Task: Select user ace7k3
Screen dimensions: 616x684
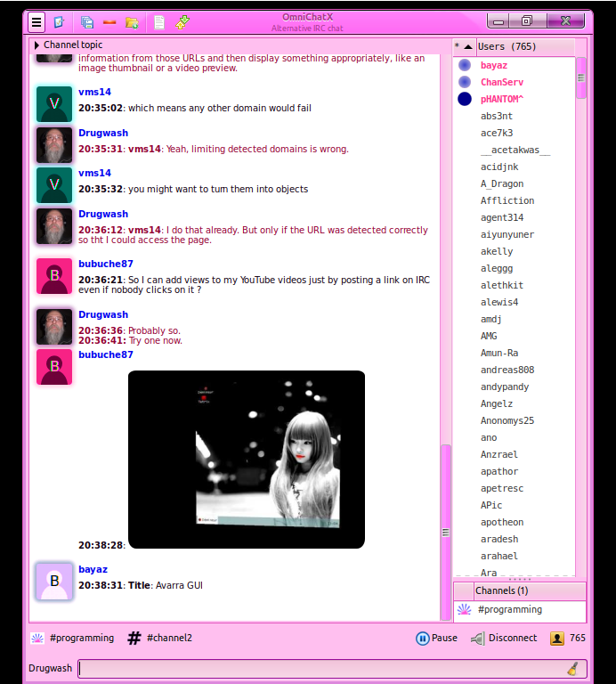Action: [x=497, y=133]
